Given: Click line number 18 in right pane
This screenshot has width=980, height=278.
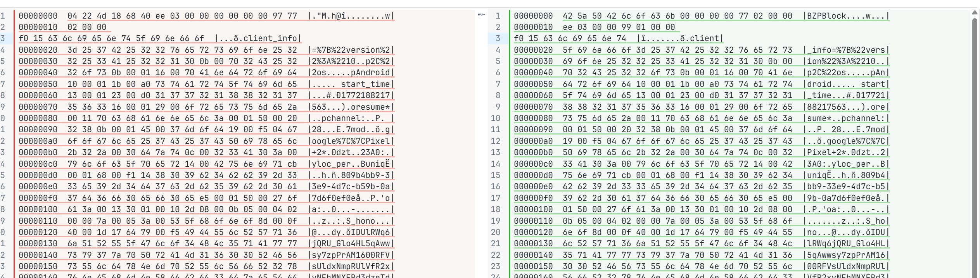Looking at the screenshot, I should [x=496, y=209].
